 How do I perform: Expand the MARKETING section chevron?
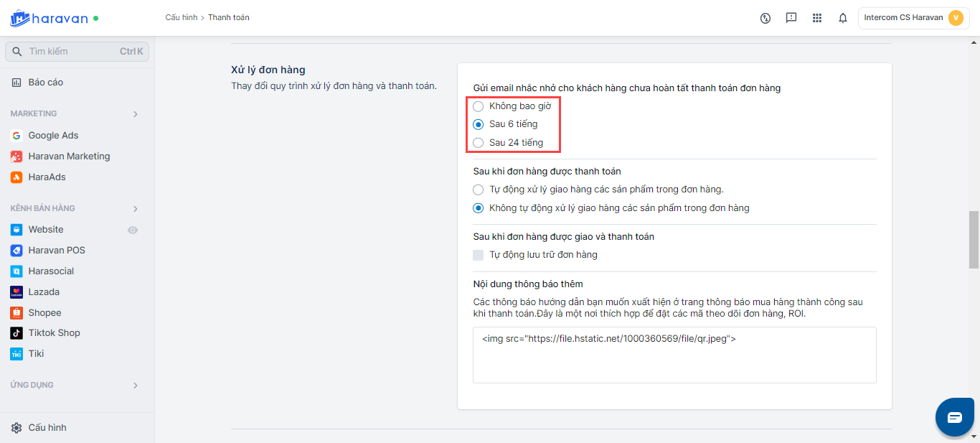coord(136,114)
